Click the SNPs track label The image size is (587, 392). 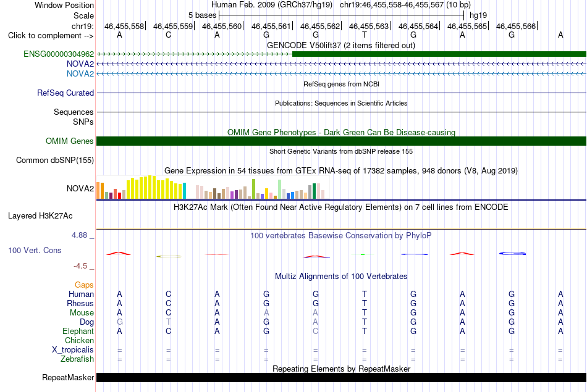coord(83,122)
